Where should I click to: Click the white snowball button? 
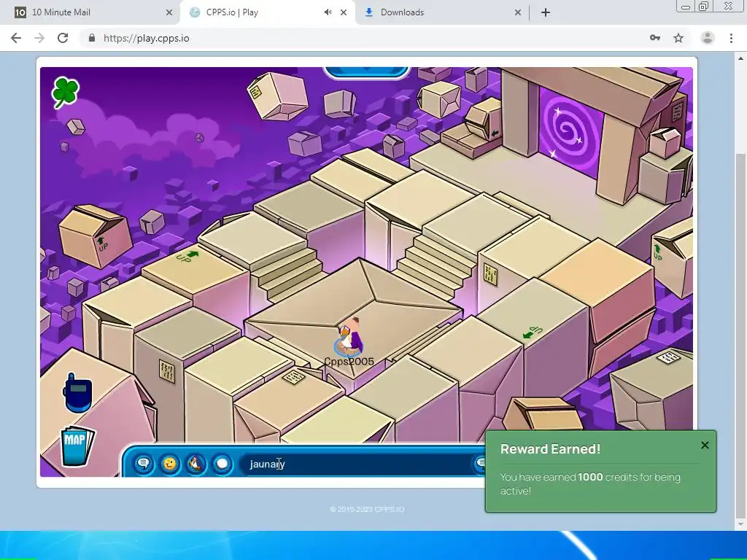click(222, 463)
